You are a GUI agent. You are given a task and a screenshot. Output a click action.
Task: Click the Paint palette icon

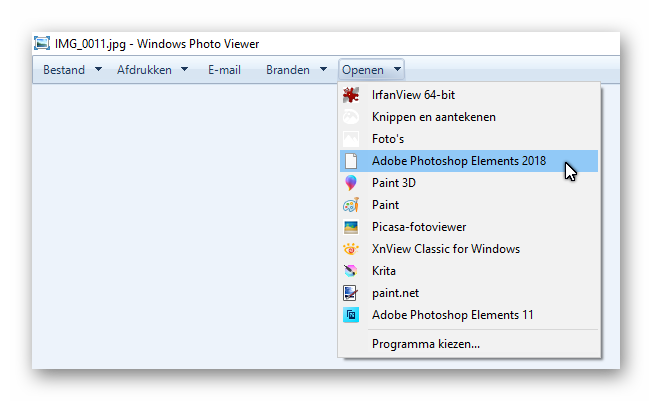coord(351,205)
